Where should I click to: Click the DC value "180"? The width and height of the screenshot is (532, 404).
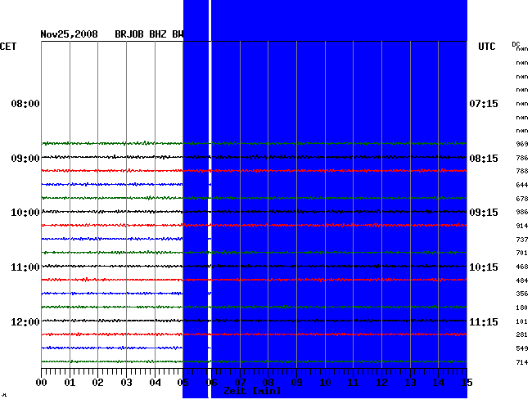click(522, 307)
